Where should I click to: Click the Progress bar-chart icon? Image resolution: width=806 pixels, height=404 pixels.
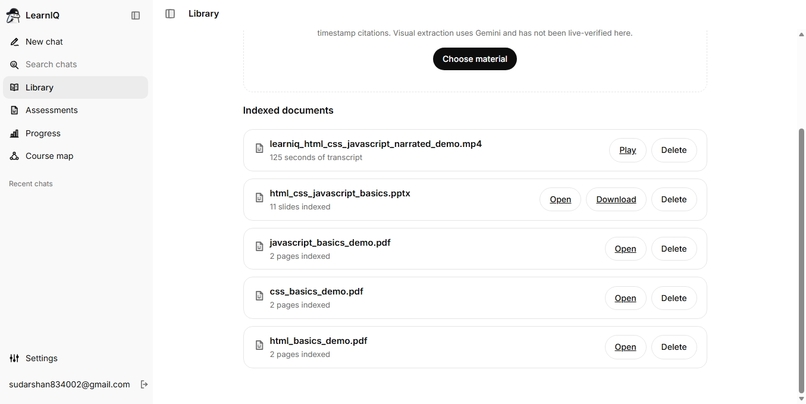click(14, 134)
